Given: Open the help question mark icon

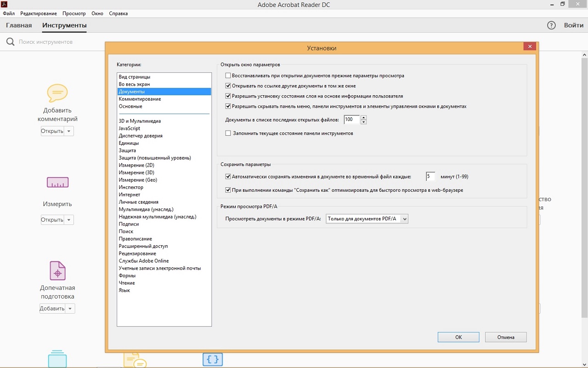Looking at the screenshot, I should (x=551, y=25).
